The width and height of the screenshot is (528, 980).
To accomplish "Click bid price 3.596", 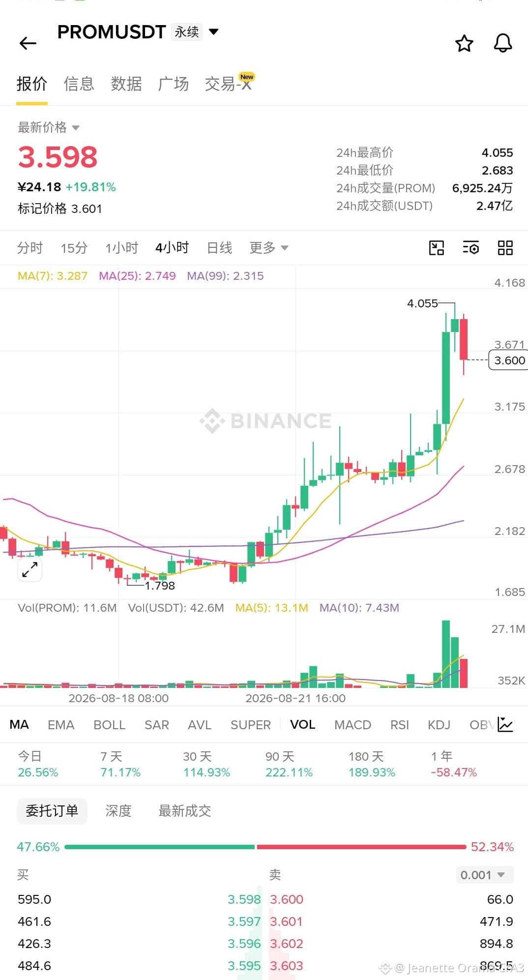I will [x=244, y=944].
